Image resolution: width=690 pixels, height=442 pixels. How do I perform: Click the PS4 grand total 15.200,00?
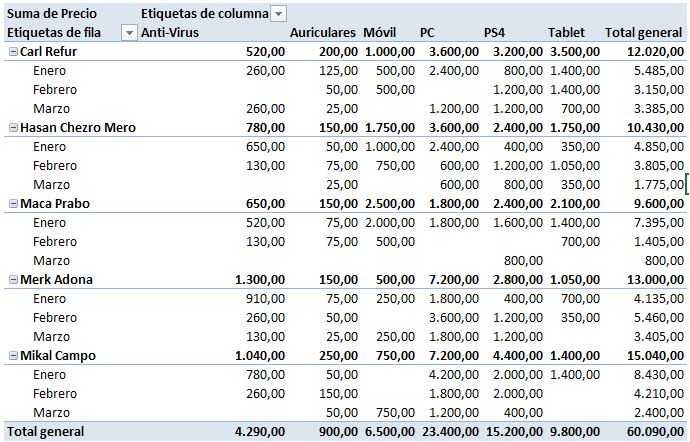[x=514, y=432]
